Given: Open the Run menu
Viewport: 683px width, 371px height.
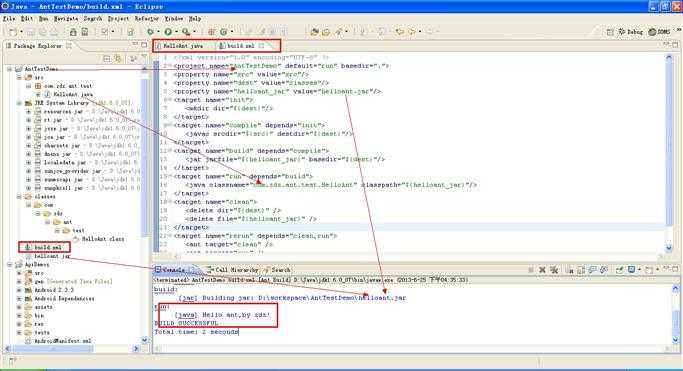Looking at the screenshot, I should pyautogui.click(x=44, y=19).
